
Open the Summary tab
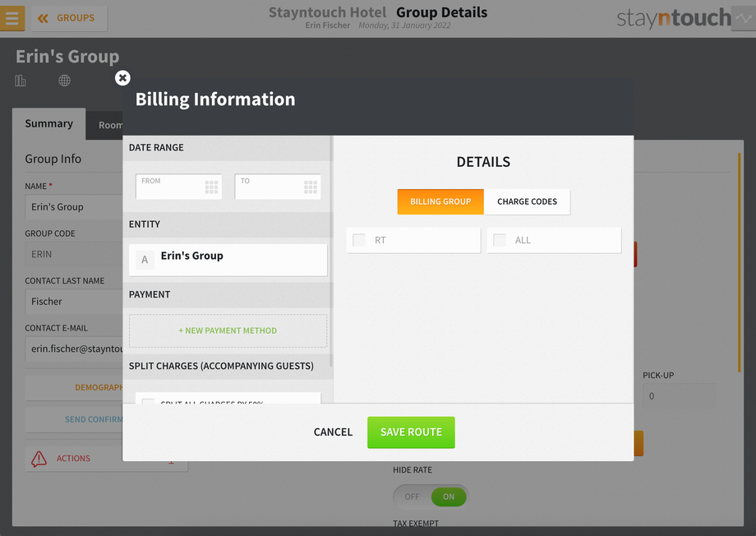point(49,124)
